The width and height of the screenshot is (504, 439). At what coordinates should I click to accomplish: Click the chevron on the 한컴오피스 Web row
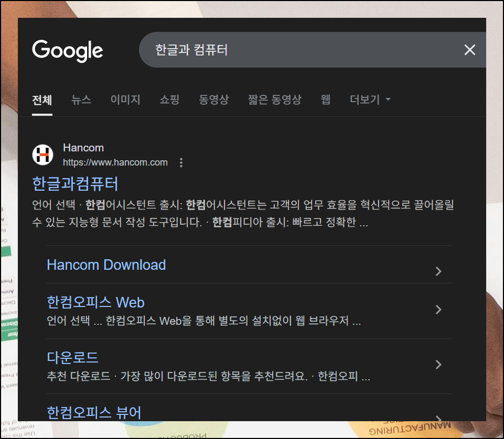click(438, 310)
